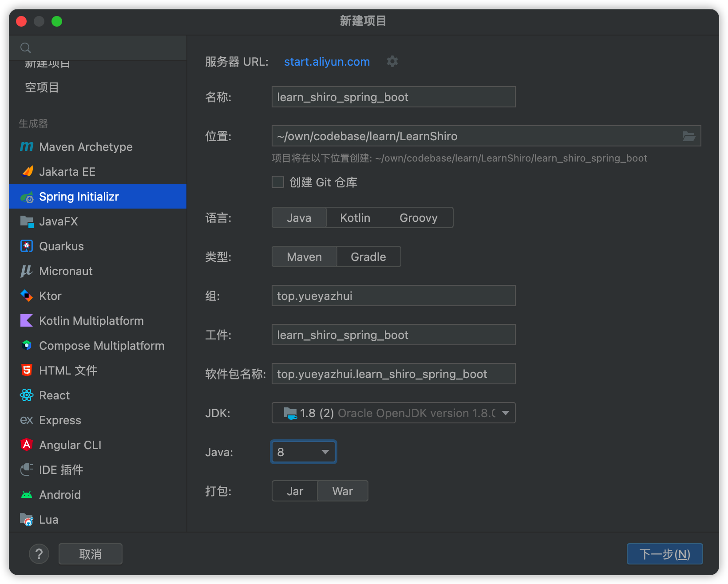
Task: Open the JDK version dropdown
Action: click(393, 413)
